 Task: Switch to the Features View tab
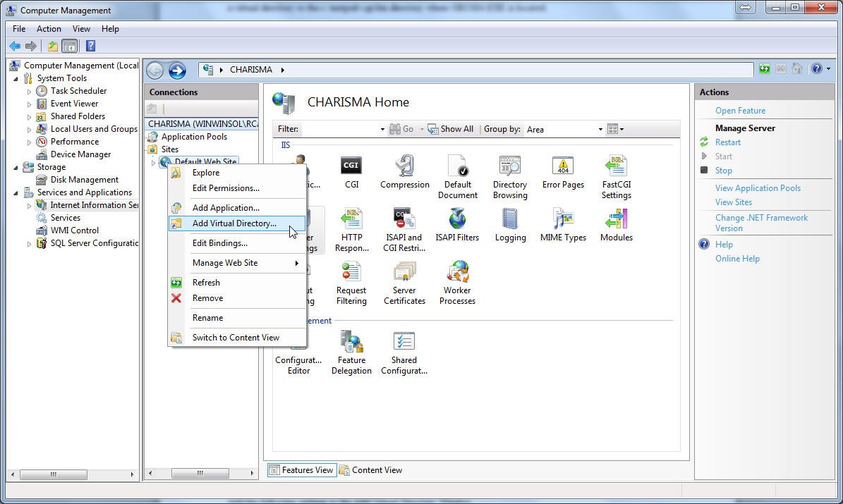[302, 470]
